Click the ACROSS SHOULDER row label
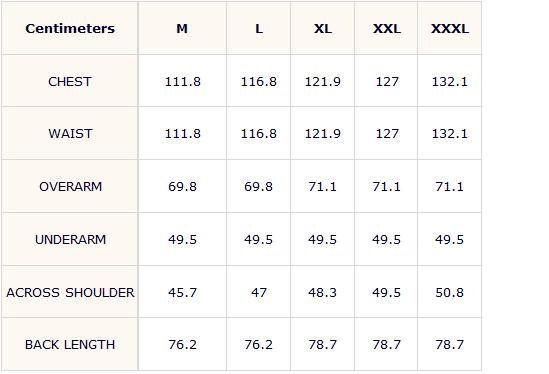 click(x=70, y=292)
